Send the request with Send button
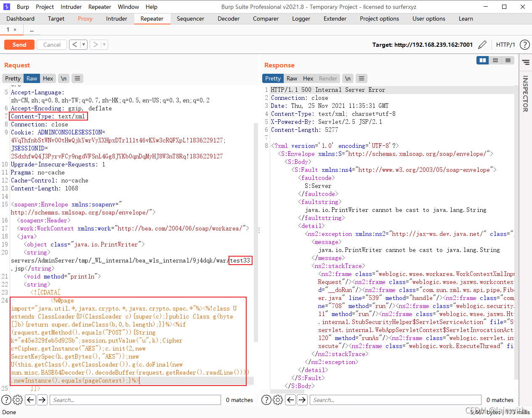532x418 pixels. pyautogui.click(x=19, y=45)
